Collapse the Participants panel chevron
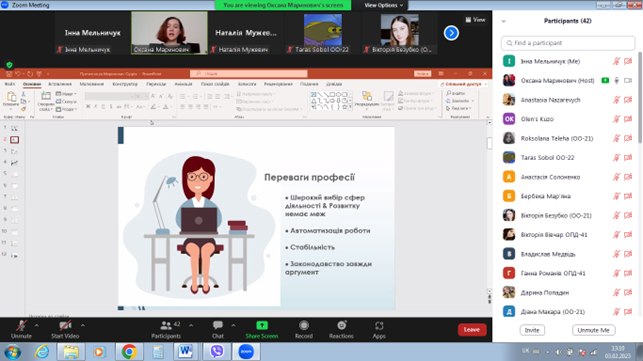The height and width of the screenshot is (361, 643). [x=504, y=21]
